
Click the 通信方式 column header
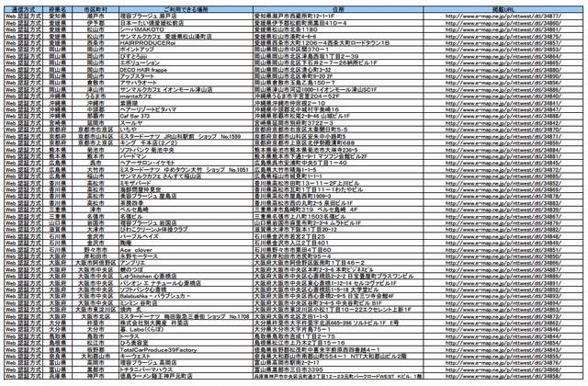click(x=23, y=9)
